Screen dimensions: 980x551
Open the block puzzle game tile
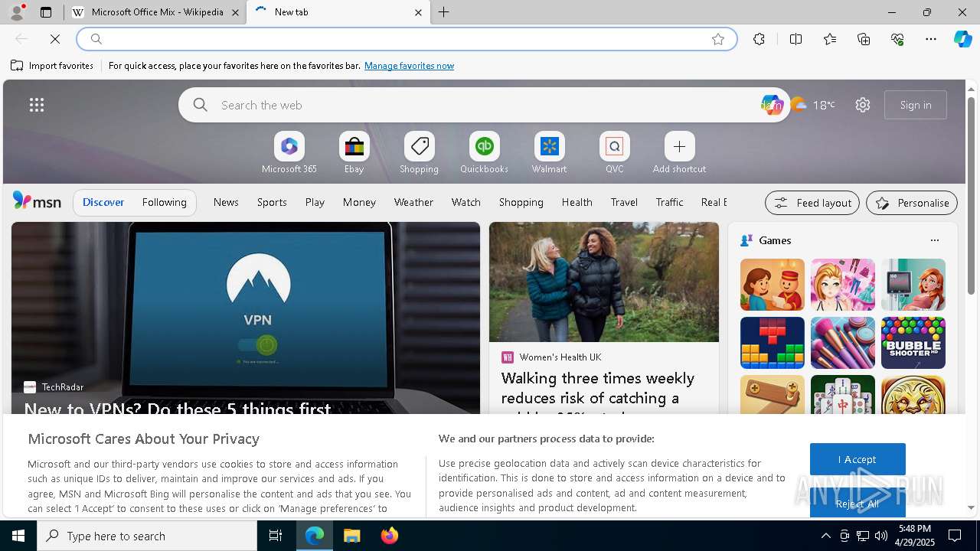[x=772, y=343]
